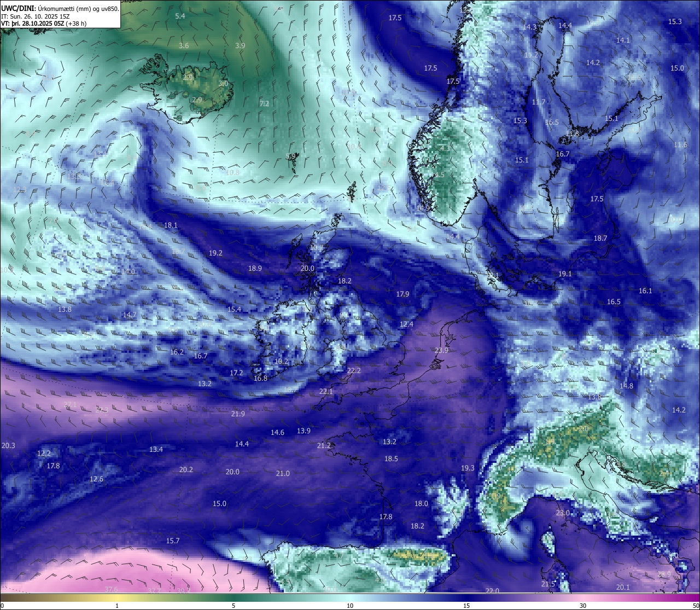Click the 20.3 value at the left edge

pyautogui.click(x=8, y=446)
